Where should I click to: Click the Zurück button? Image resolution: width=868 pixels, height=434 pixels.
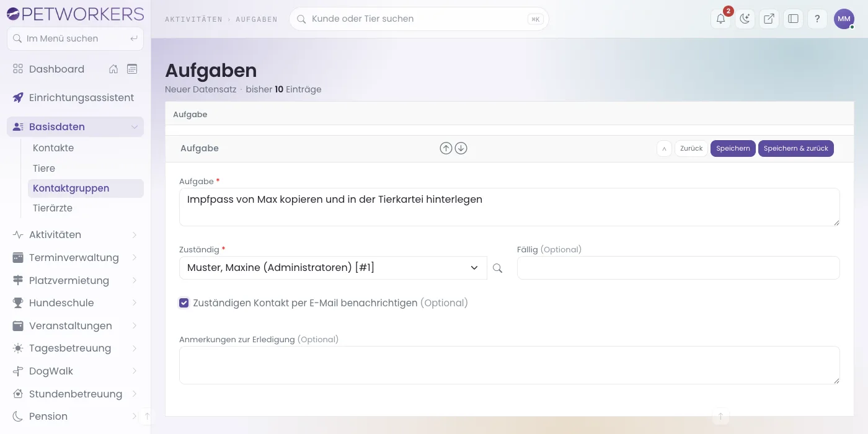(691, 148)
